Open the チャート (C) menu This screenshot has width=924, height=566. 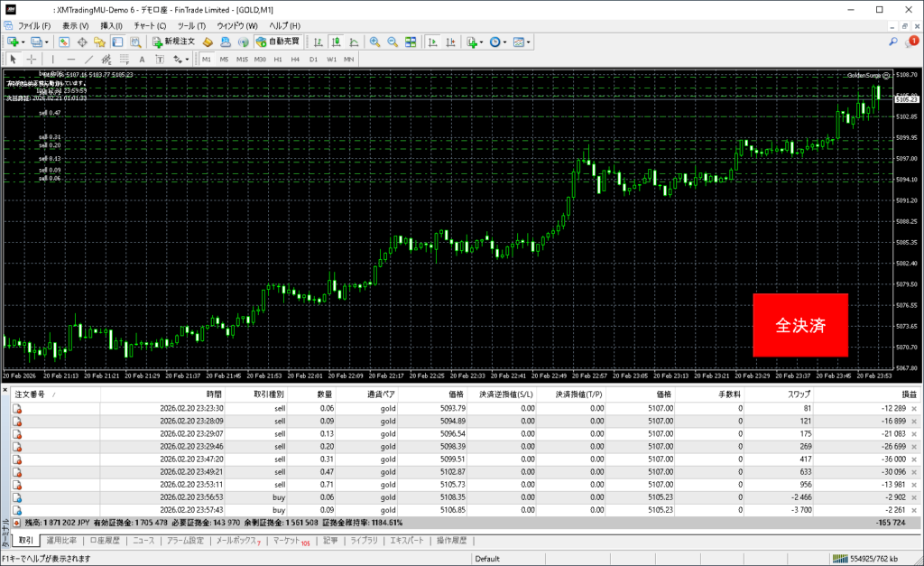coord(150,25)
